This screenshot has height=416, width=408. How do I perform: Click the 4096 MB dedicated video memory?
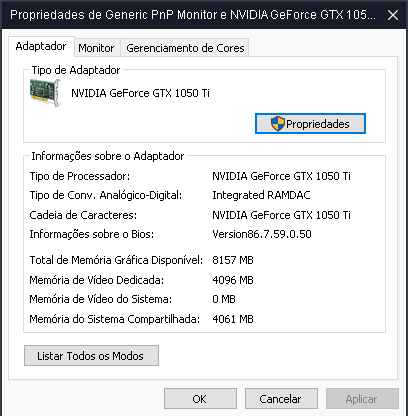(233, 280)
